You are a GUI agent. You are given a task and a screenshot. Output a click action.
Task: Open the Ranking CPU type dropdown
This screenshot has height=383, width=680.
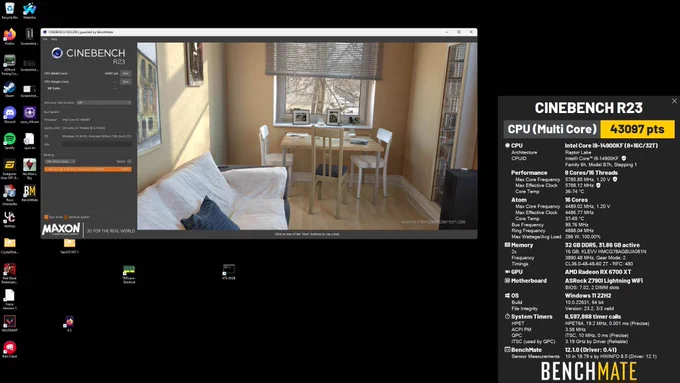click(x=60, y=161)
